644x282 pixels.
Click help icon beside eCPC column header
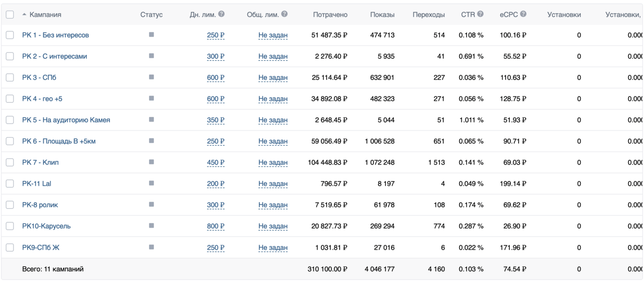523,14
